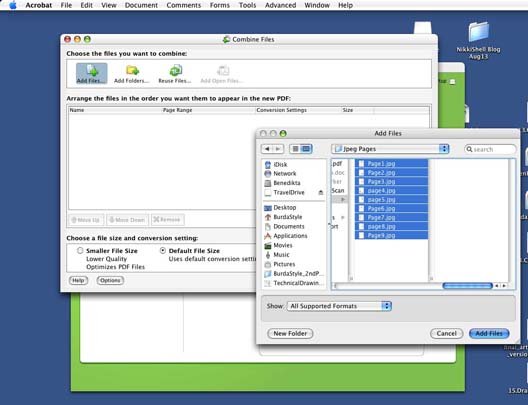Screen dimensions: 528x405
Task: Open the Comments menu
Action: coord(184,5)
